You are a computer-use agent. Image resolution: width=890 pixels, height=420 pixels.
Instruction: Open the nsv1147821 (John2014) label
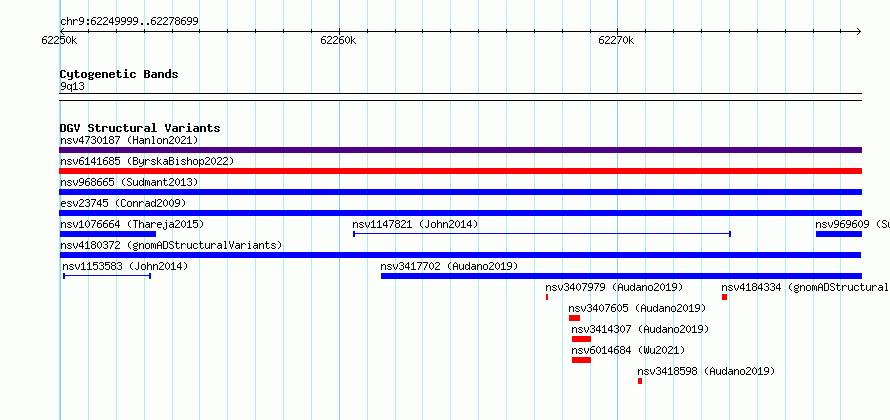pos(415,224)
